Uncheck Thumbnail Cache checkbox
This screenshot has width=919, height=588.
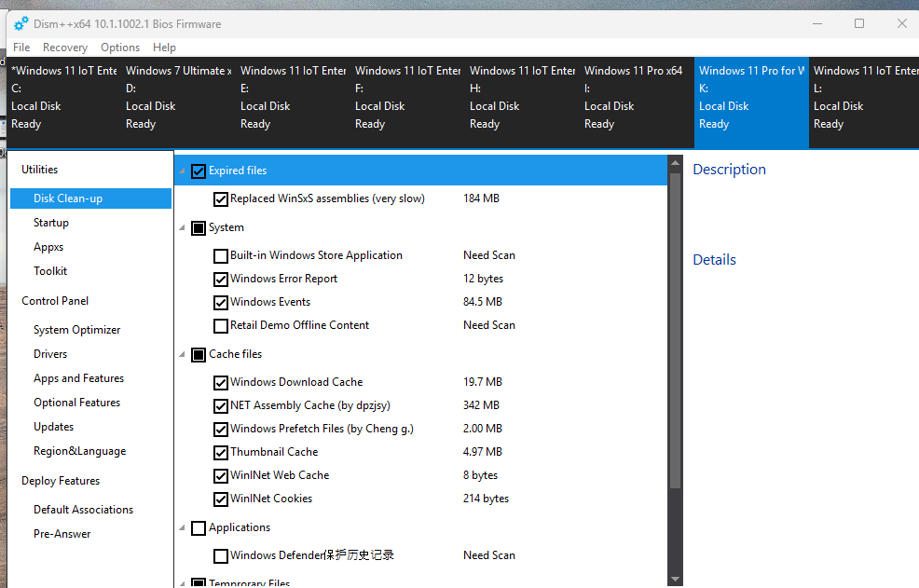pyautogui.click(x=221, y=453)
